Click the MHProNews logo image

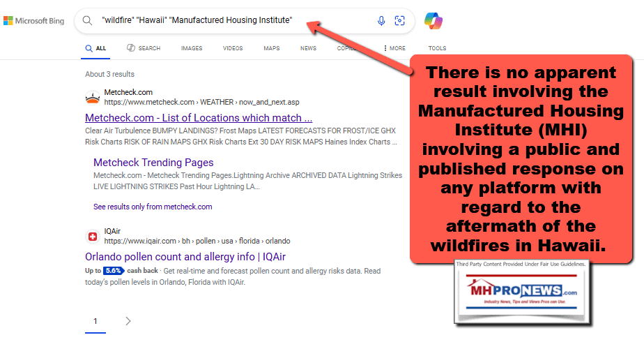tap(521, 292)
